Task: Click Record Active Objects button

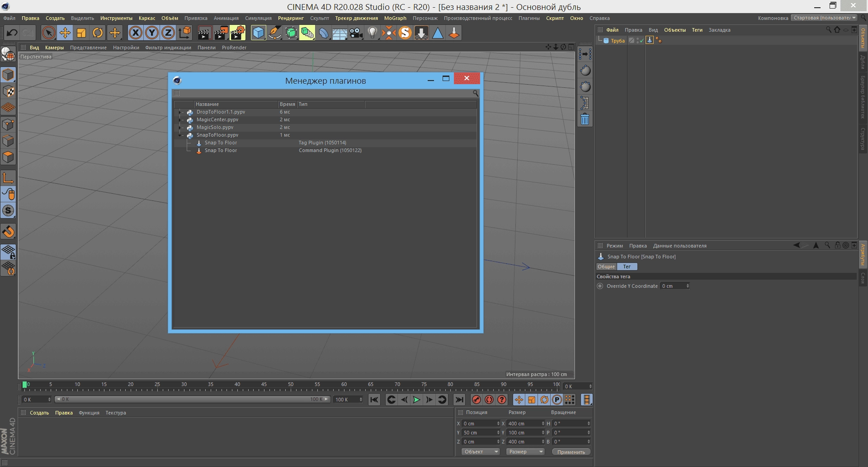Action: (x=476, y=400)
